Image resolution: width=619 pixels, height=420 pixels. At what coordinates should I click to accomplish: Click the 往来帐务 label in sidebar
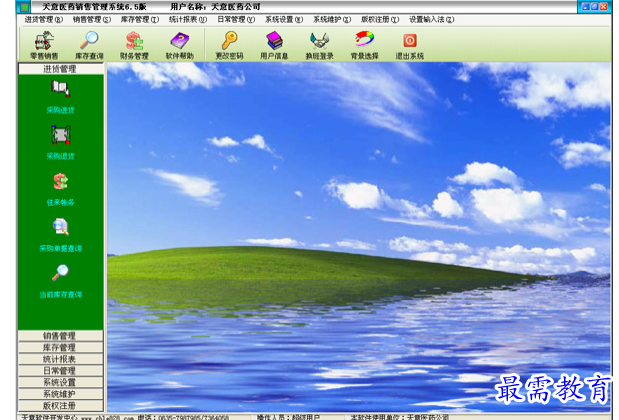click(x=60, y=202)
